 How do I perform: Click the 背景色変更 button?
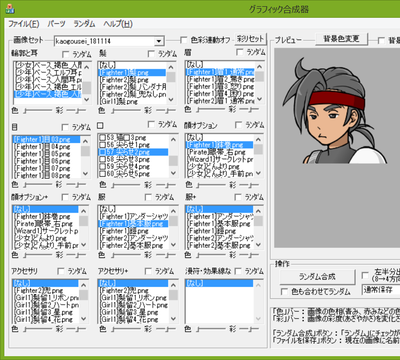(341, 39)
